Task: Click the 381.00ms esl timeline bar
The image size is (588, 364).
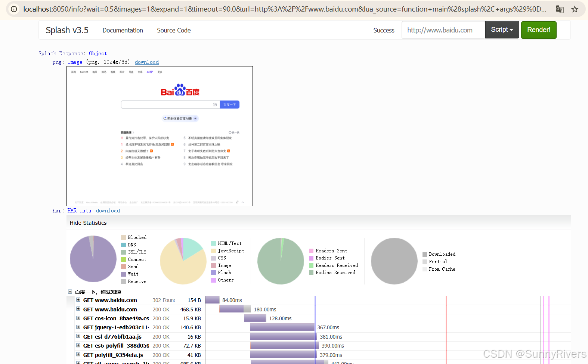Action: pos(284,336)
